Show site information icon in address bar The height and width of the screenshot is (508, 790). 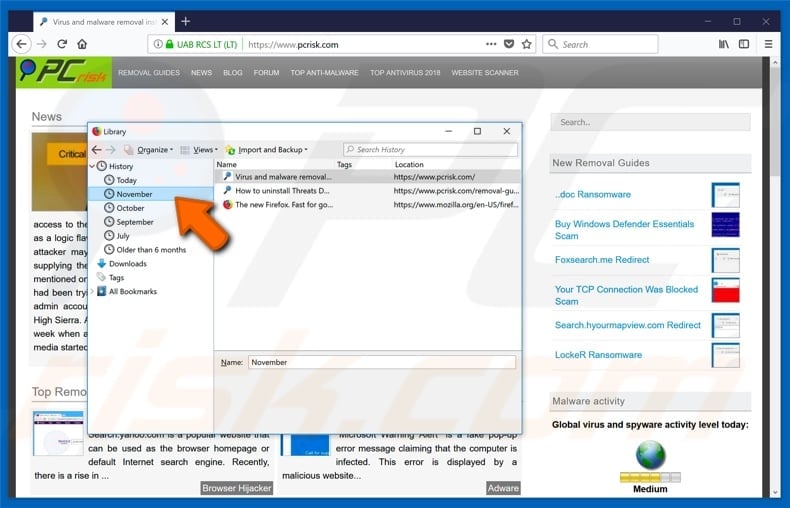point(158,44)
